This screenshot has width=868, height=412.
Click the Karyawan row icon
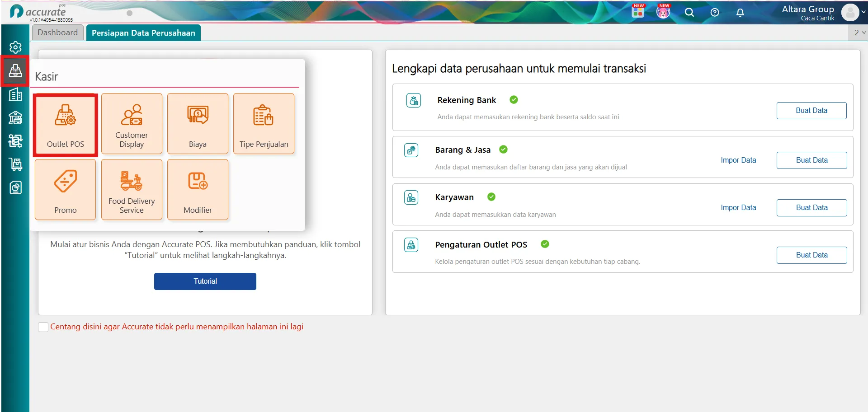pos(411,197)
